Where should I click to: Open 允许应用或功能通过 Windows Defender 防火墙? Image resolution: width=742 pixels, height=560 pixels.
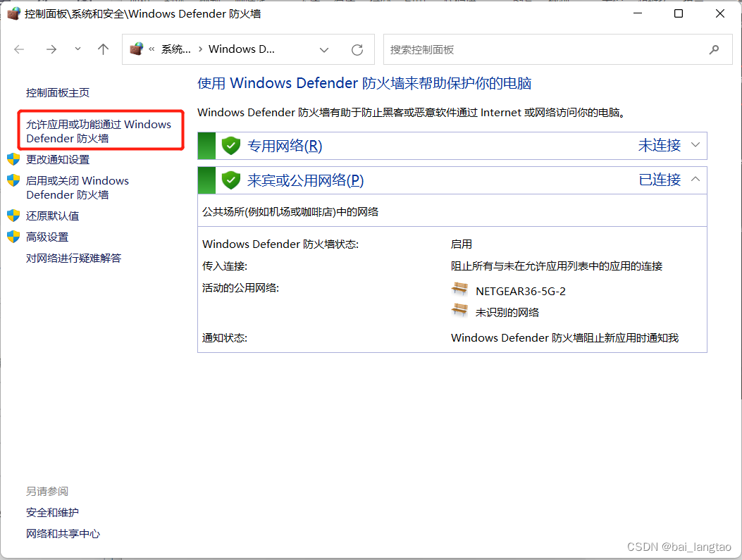click(x=99, y=131)
